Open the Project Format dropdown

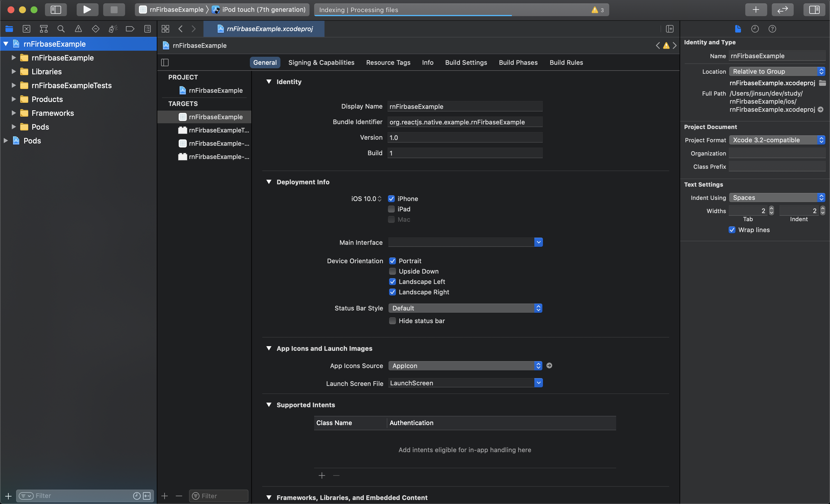point(777,140)
